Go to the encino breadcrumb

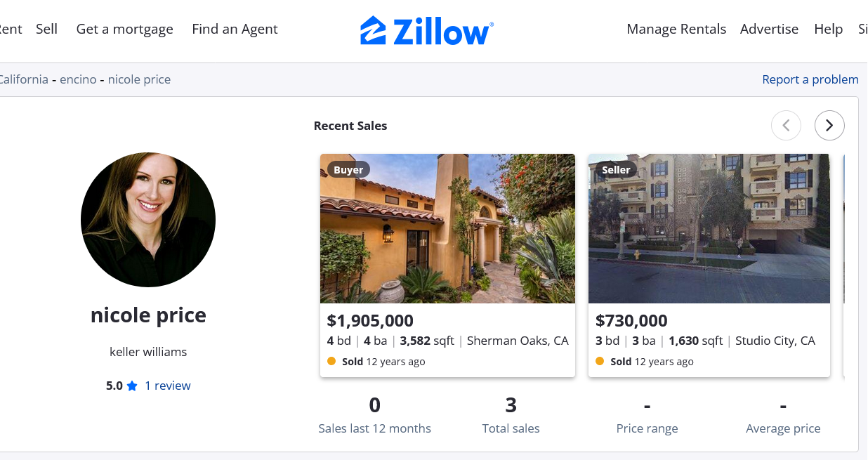click(78, 79)
